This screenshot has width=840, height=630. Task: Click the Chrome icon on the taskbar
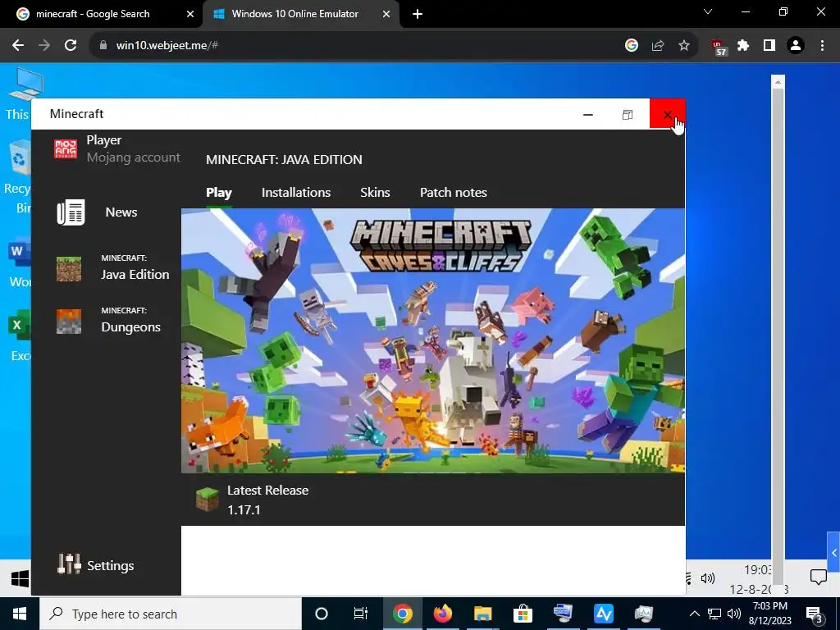(402, 614)
